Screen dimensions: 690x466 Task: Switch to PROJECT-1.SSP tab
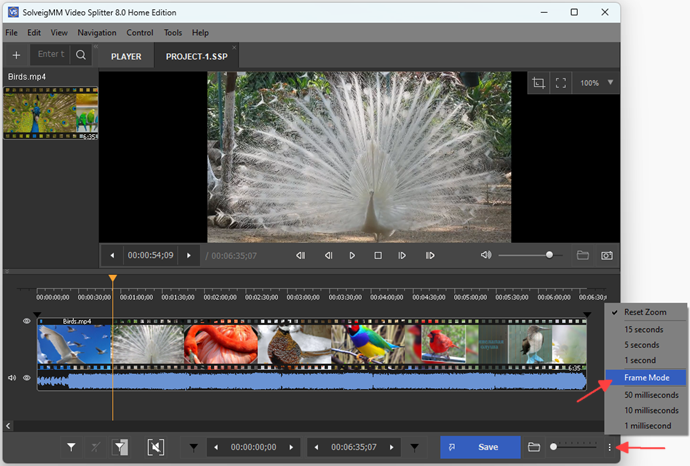[x=197, y=57]
